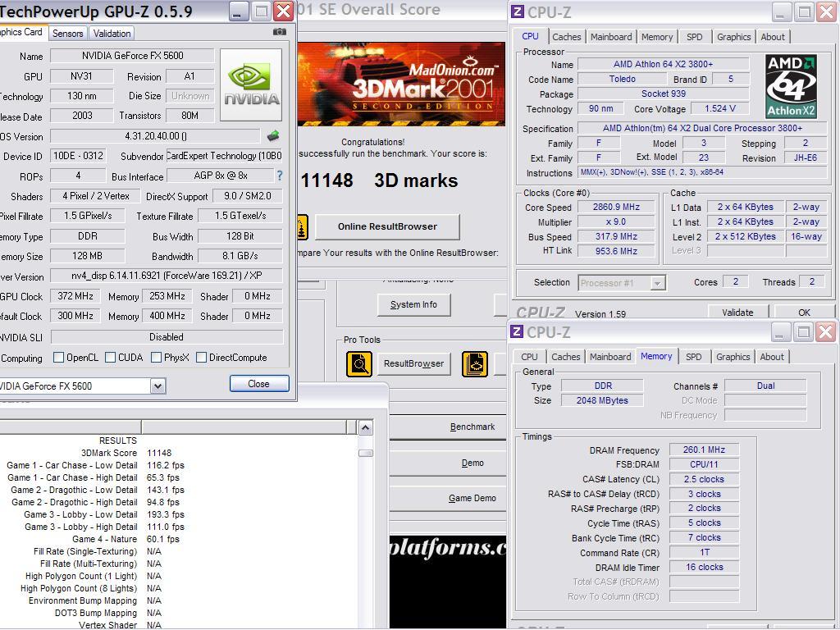The image size is (840, 630).
Task: Click the NVIDIA SLI Disabled field
Action: click(167, 337)
